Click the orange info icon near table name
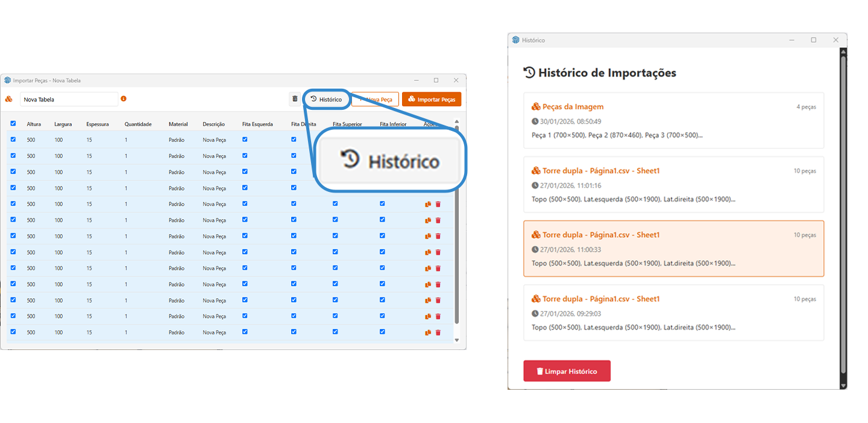The width and height of the screenshot is (868, 423). pyautogui.click(x=124, y=98)
